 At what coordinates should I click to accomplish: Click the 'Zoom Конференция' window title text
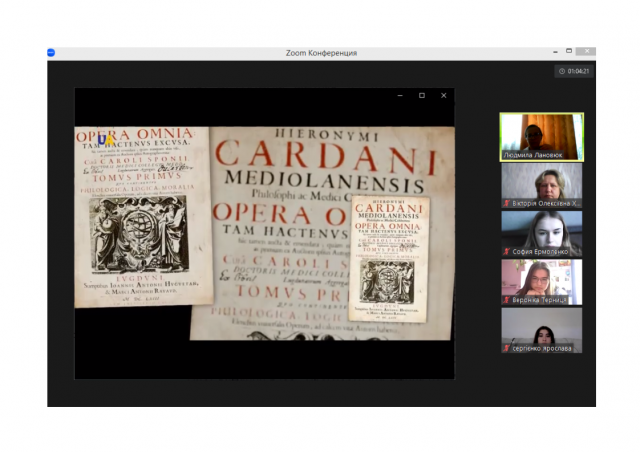tap(321, 53)
